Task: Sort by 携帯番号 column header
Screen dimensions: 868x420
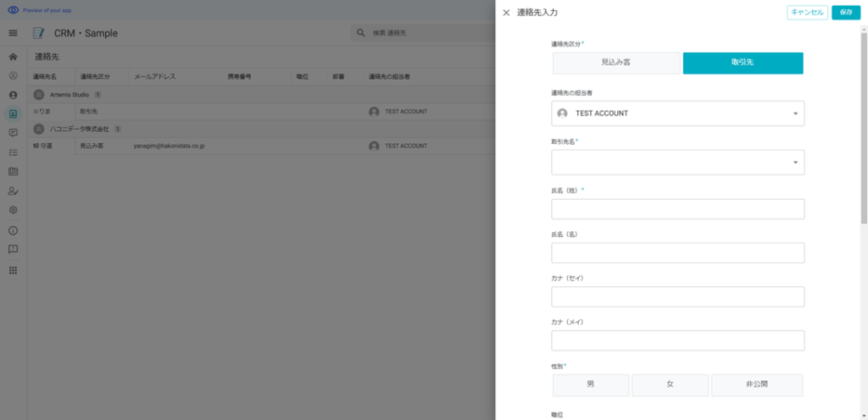Action: [240, 77]
